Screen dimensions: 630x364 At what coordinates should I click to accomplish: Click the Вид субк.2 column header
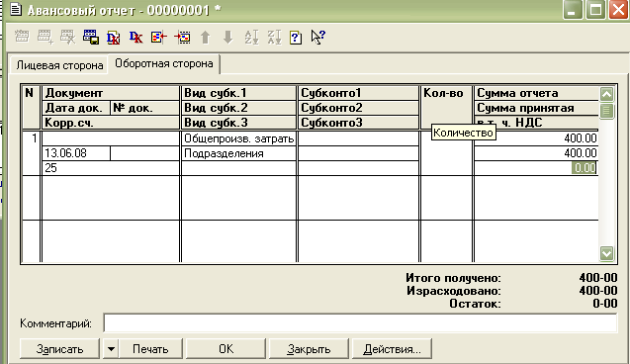pos(238,108)
